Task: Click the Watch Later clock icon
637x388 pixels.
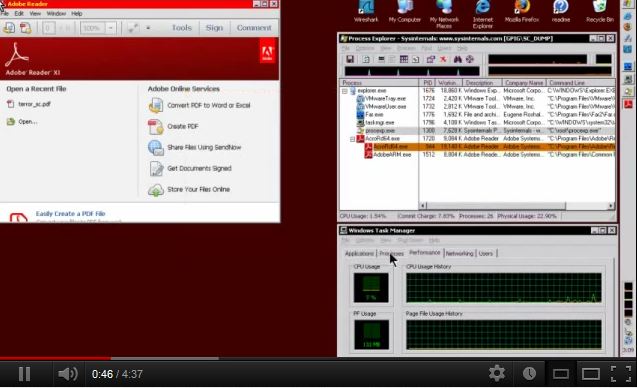Action: (529, 373)
